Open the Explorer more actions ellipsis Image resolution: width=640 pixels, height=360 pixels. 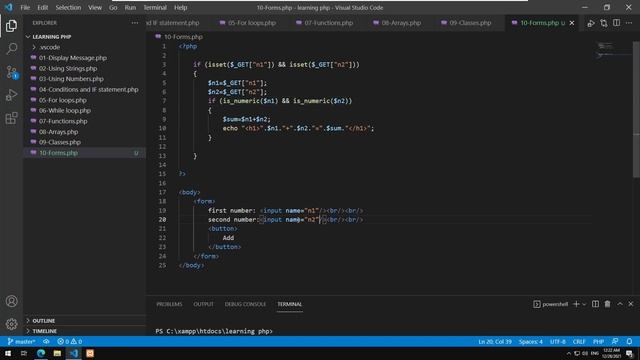[x=135, y=23]
